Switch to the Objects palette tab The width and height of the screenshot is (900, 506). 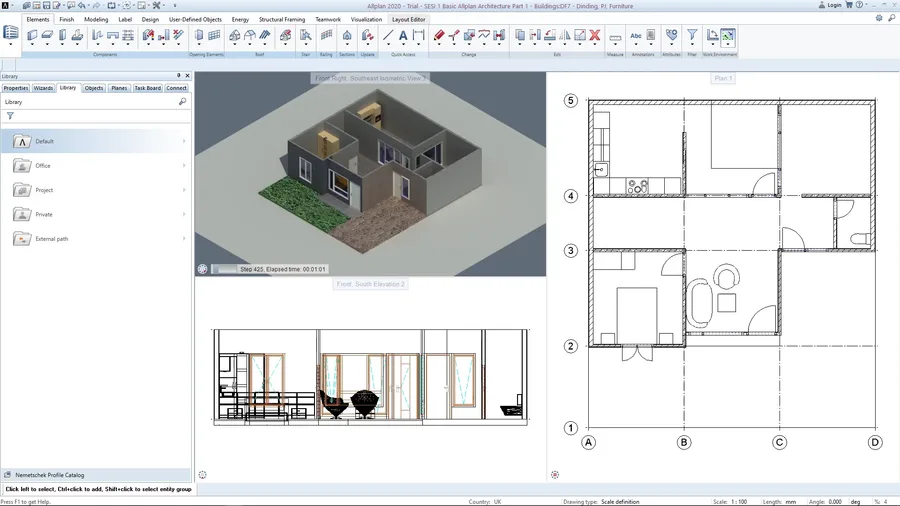(x=94, y=88)
